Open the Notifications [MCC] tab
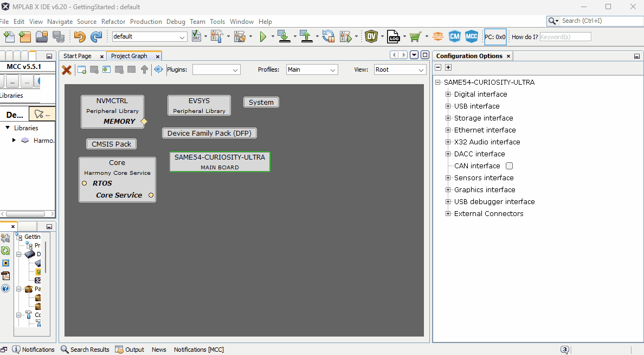 coord(199,349)
